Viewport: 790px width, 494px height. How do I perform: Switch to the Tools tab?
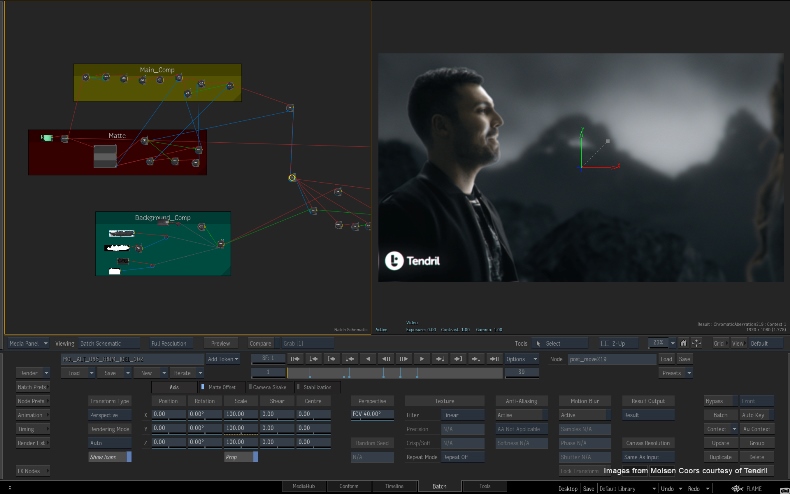[x=485, y=486]
